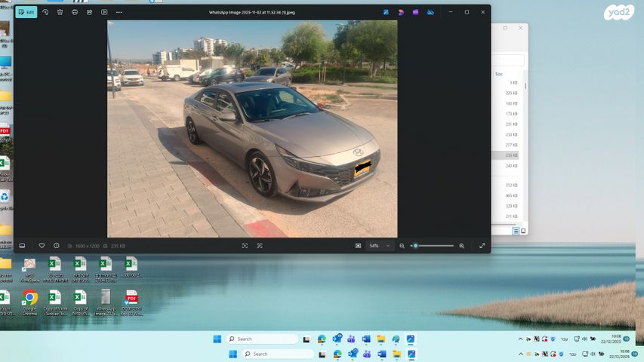Select the PDF file icon right of WhatsApp Image

131,302
